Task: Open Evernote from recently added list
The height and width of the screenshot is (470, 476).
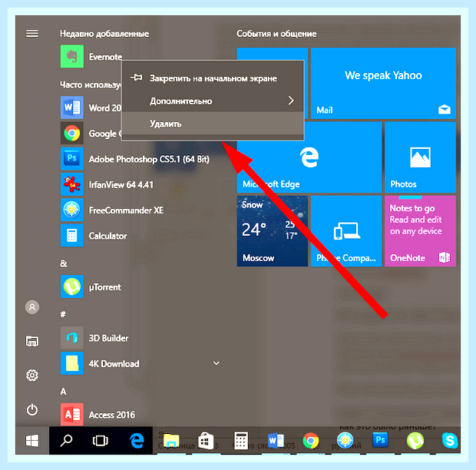Action: point(91,57)
